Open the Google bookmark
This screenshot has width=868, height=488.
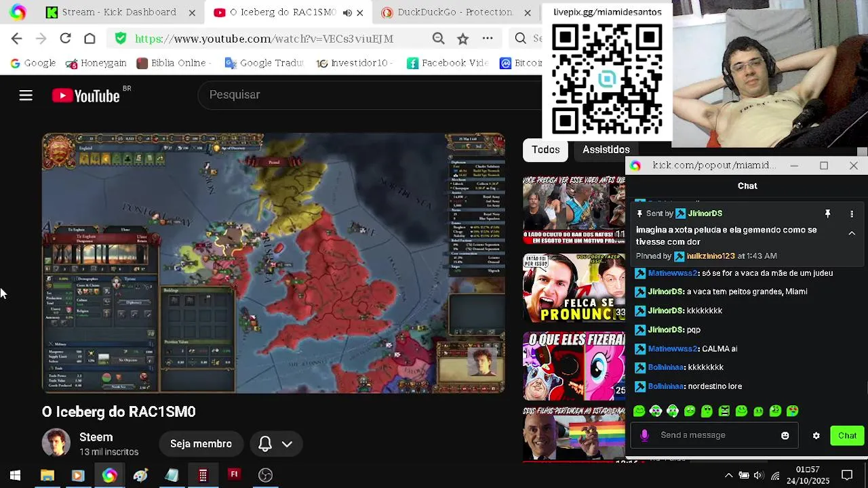click(33, 63)
